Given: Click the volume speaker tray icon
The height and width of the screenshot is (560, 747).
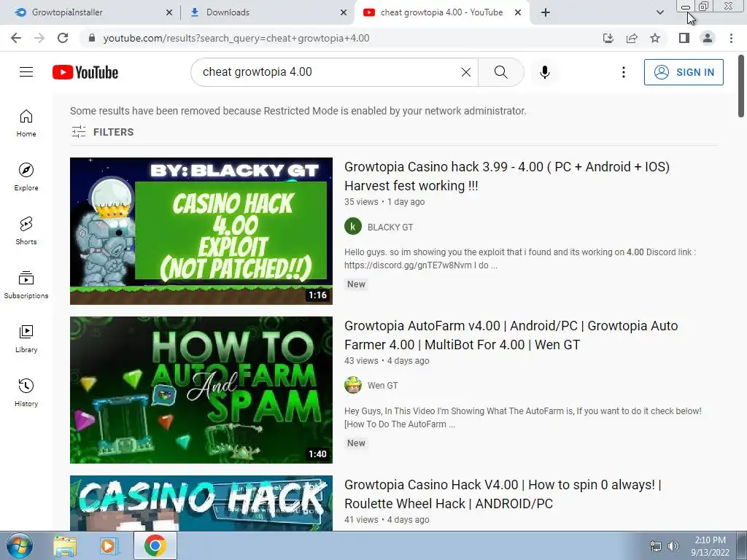Looking at the screenshot, I should [673, 546].
